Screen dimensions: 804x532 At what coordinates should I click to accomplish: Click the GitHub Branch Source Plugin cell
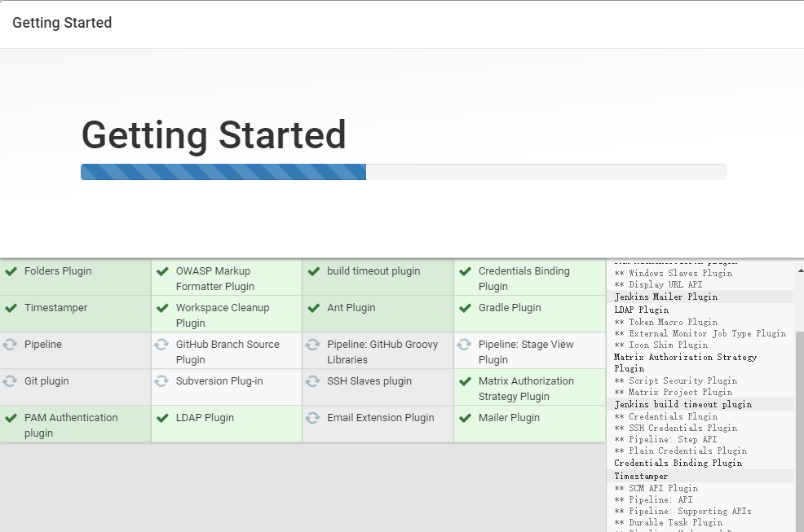[x=227, y=350]
